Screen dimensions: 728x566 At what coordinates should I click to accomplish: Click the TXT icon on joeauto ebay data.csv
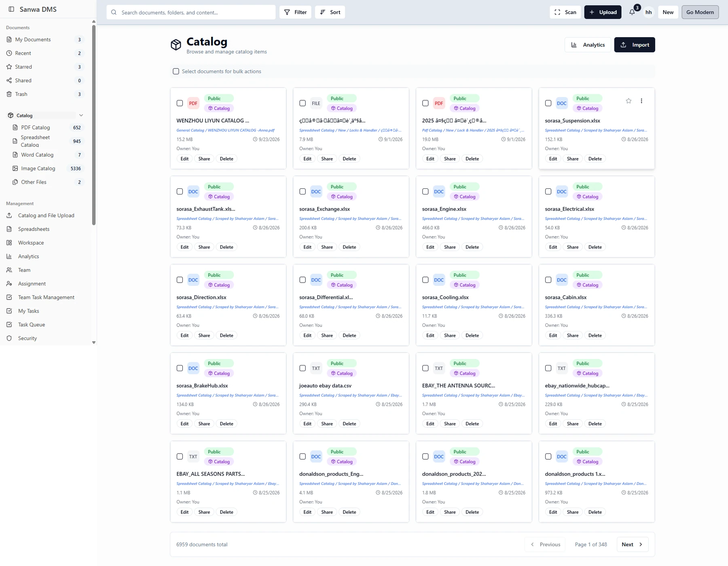click(316, 368)
